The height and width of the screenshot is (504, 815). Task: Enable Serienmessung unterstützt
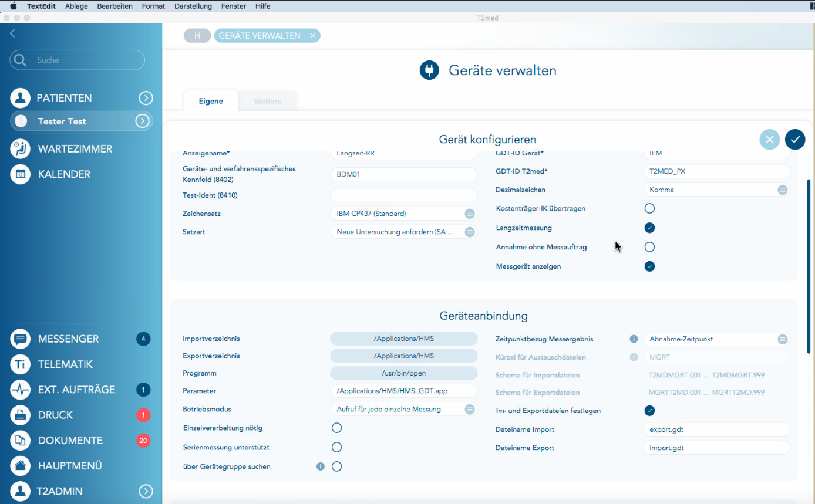pyautogui.click(x=336, y=447)
